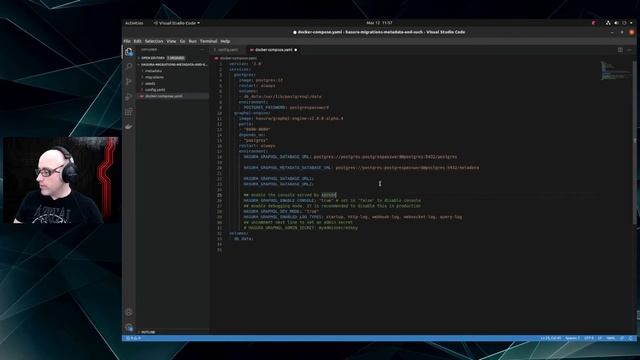Screen dimensions: 640x360
Task: Click the hasura/graphql-engine image line
Action: coord(291,118)
